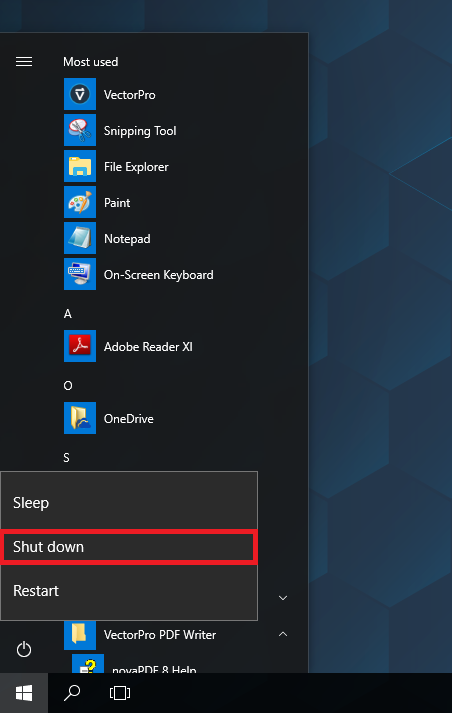The width and height of the screenshot is (452, 713).
Task: Open the VectorPro app icon
Action: pyautogui.click(x=80, y=94)
